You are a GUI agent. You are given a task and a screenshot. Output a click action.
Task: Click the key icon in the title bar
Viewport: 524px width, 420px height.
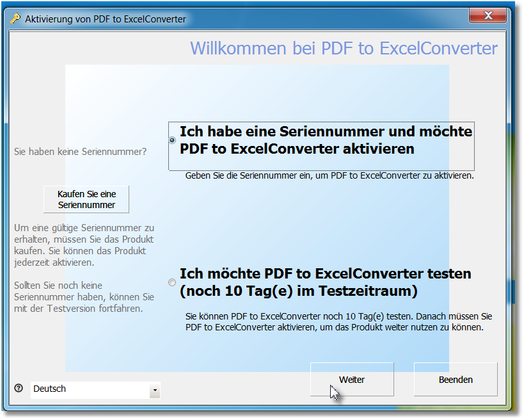[15, 19]
